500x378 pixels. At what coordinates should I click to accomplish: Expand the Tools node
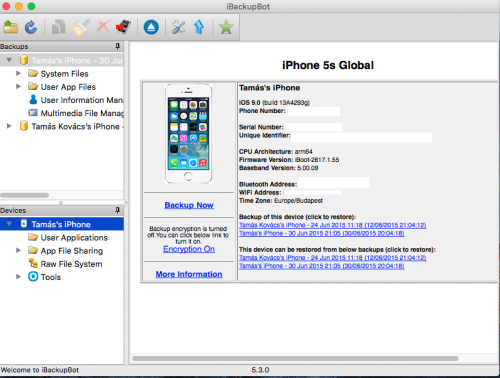[x=18, y=277]
